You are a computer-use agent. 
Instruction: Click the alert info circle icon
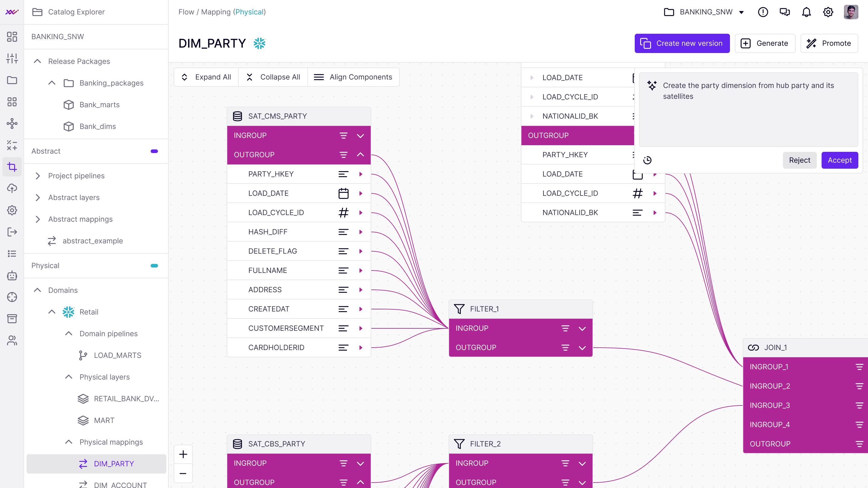(763, 12)
